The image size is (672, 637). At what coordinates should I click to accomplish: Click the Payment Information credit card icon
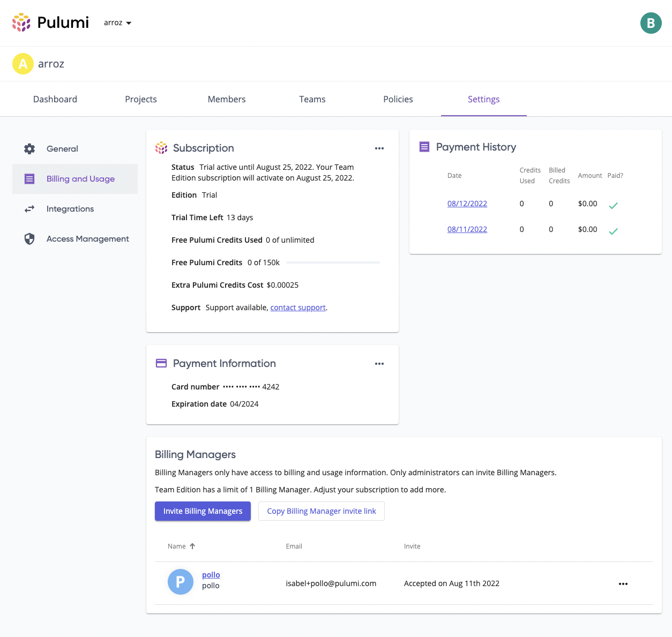161,363
